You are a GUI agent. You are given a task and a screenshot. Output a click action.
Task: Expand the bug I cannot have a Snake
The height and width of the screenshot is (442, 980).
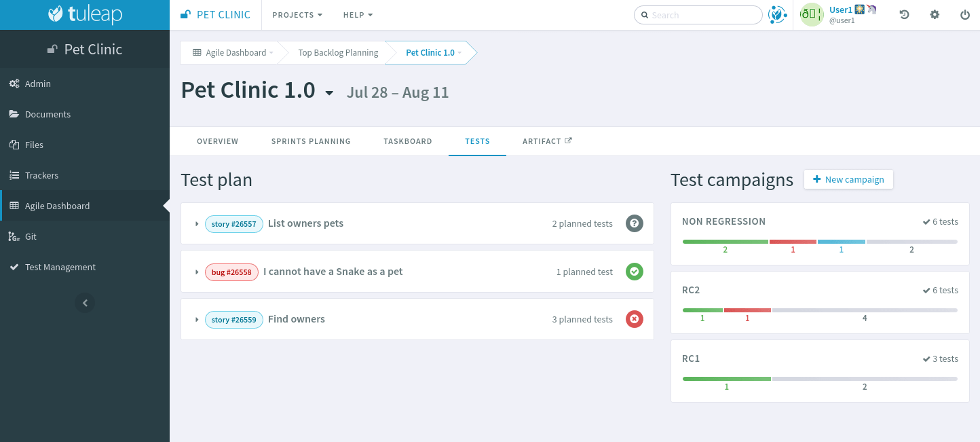click(x=197, y=271)
